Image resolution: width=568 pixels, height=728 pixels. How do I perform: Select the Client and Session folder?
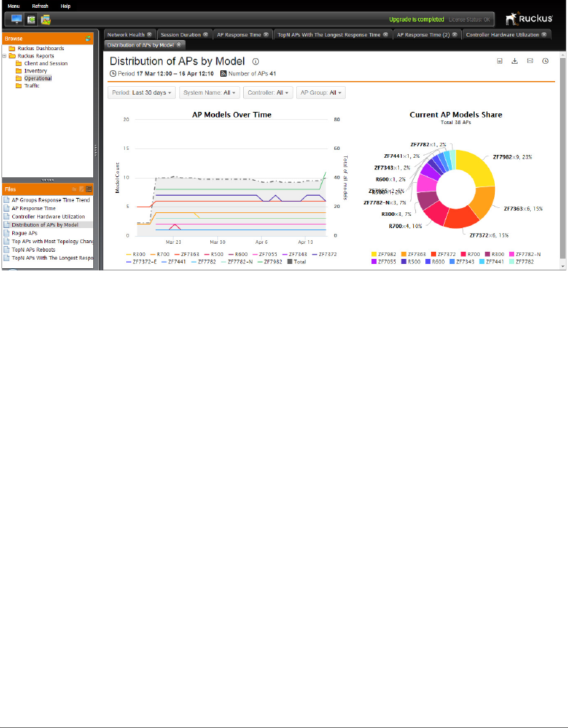click(46, 63)
